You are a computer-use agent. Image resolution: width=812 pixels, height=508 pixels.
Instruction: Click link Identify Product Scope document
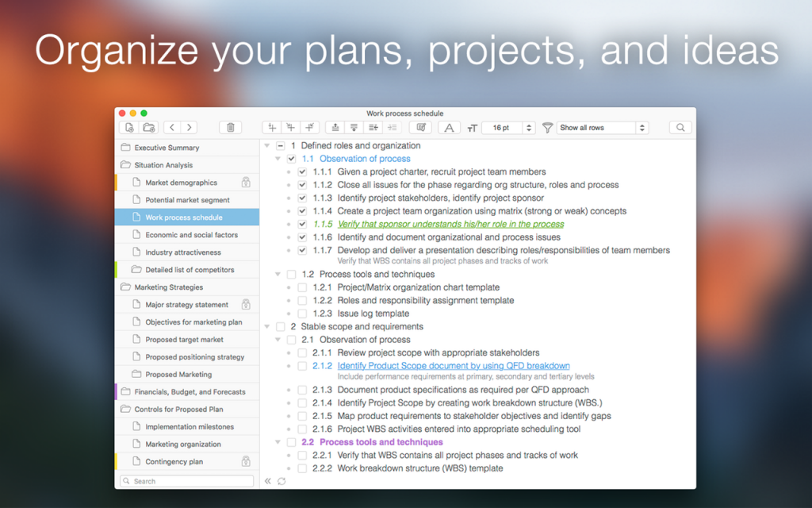pyautogui.click(x=454, y=365)
